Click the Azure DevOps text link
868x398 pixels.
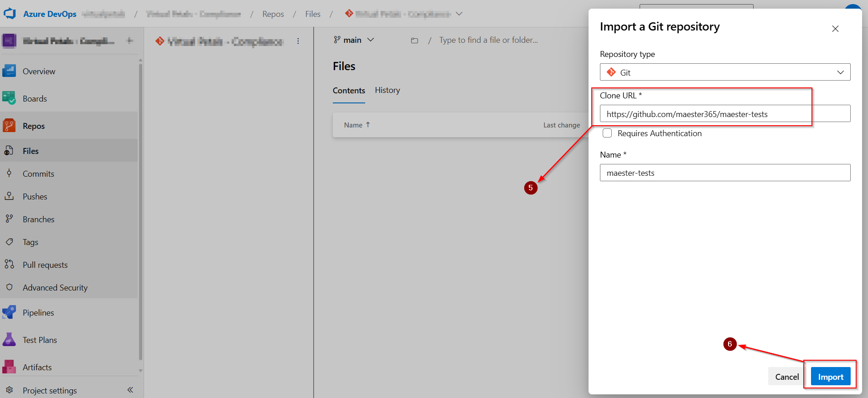click(x=50, y=14)
